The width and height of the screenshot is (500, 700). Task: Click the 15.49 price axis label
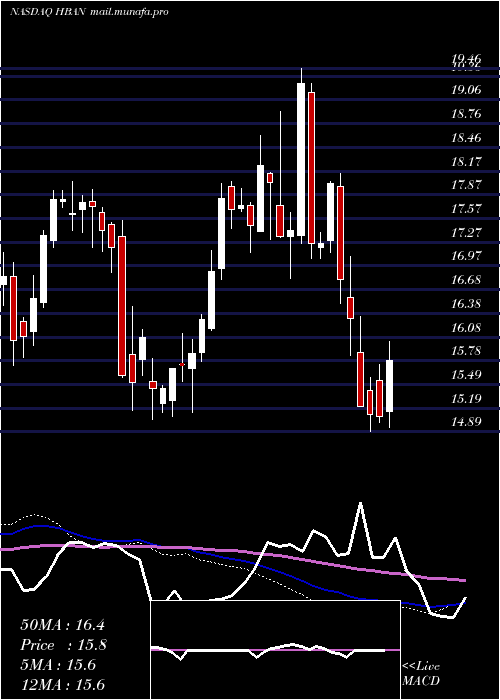467,374
